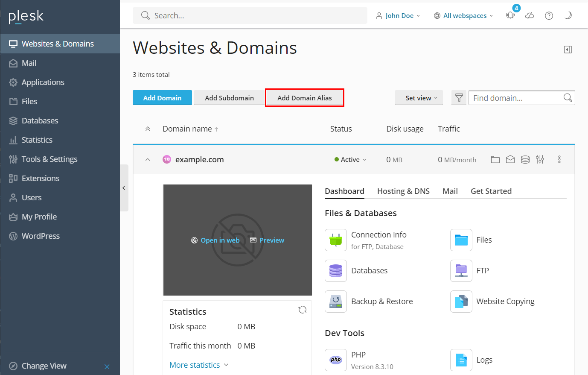The width and height of the screenshot is (588, 375).
Task: Open the notifications bell icon
Action: coord(510,15)
